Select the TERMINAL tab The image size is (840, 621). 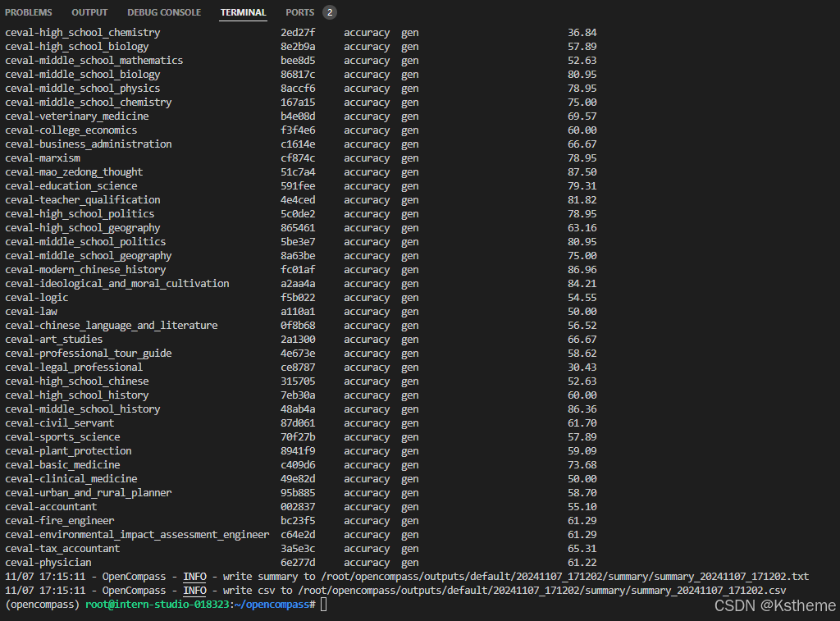coord(243,12)
